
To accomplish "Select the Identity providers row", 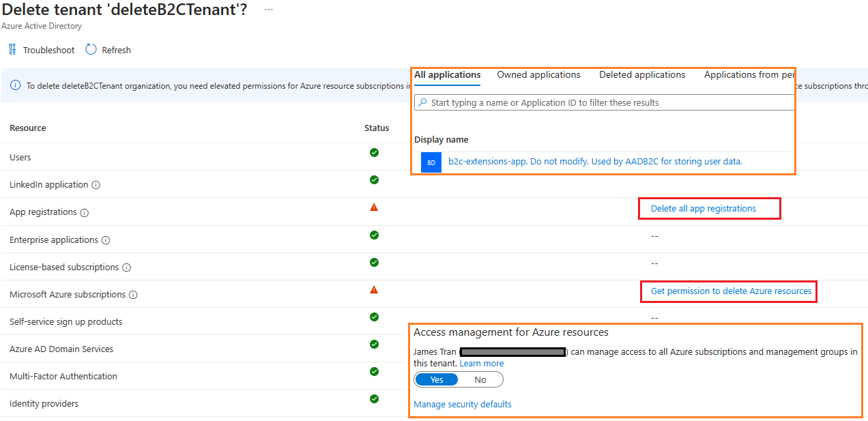I will tap(44, 404).
